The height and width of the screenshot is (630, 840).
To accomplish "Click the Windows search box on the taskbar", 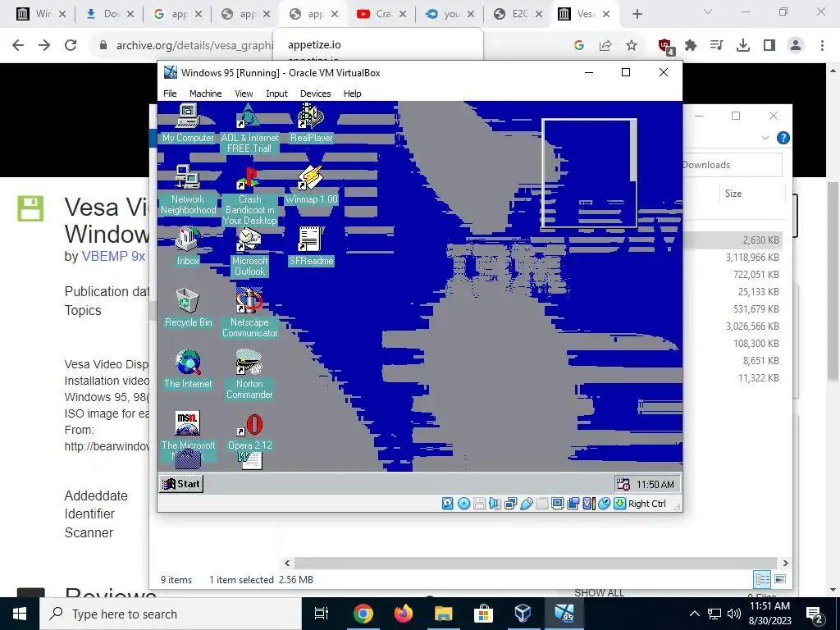I will (x=171, y=614).
